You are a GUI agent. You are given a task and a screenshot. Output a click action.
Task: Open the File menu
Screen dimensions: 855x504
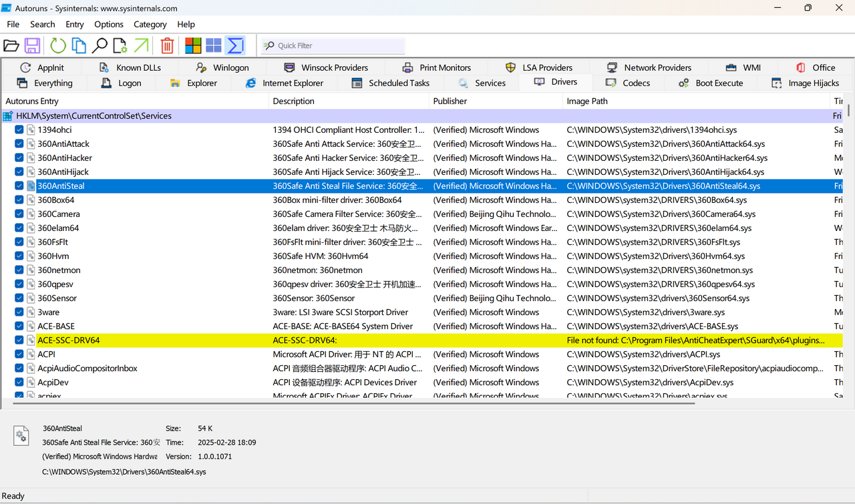pyautogui.click(x=13, y=24)
